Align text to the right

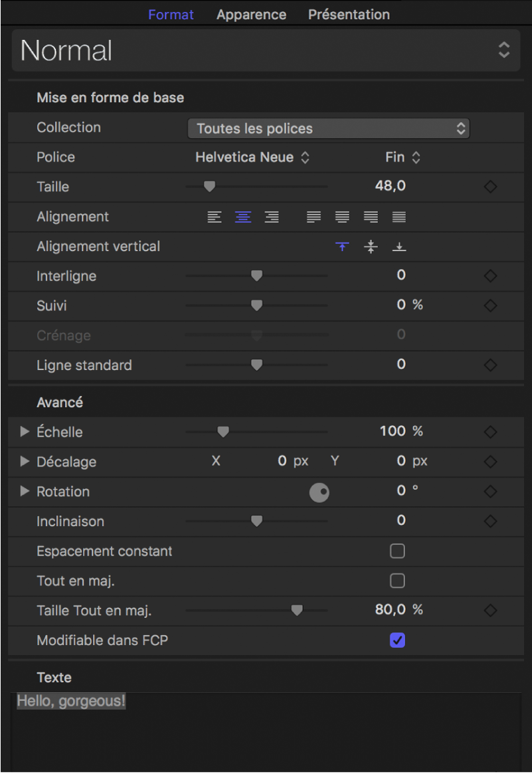pyautogui.click(x=272, y=217)
